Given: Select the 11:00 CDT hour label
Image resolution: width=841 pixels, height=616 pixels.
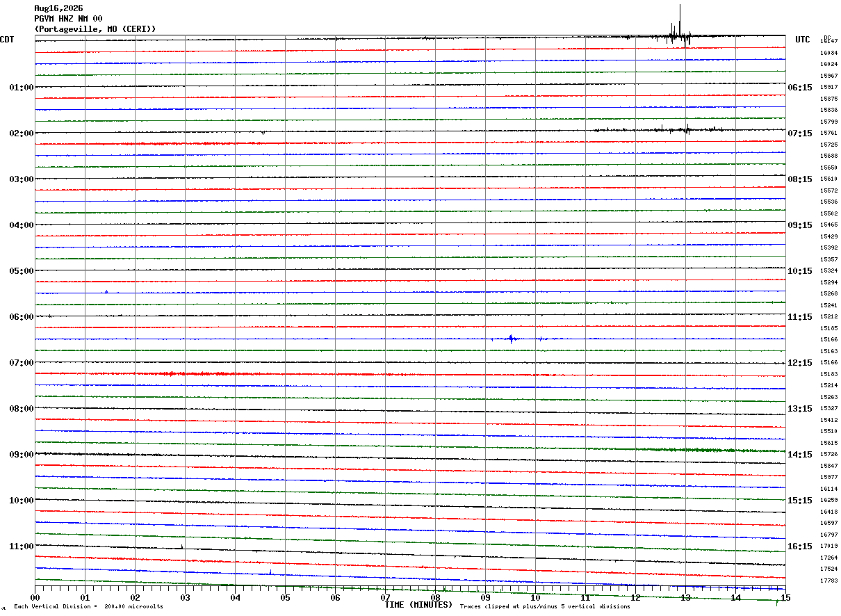Looking at the screenshot, I should pyautogui.click(x=22, y=546).
